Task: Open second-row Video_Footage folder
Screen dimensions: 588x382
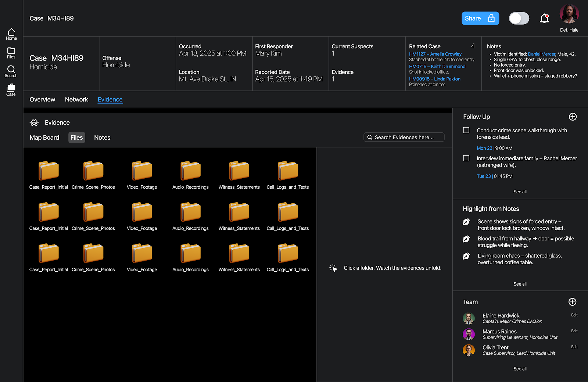Action: pos(142,216)
